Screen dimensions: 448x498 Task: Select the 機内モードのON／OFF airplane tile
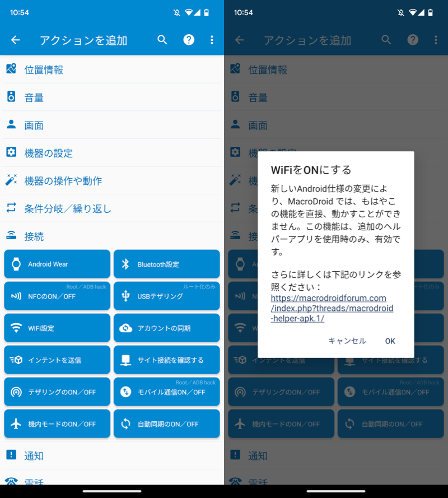tap(57, 423)
